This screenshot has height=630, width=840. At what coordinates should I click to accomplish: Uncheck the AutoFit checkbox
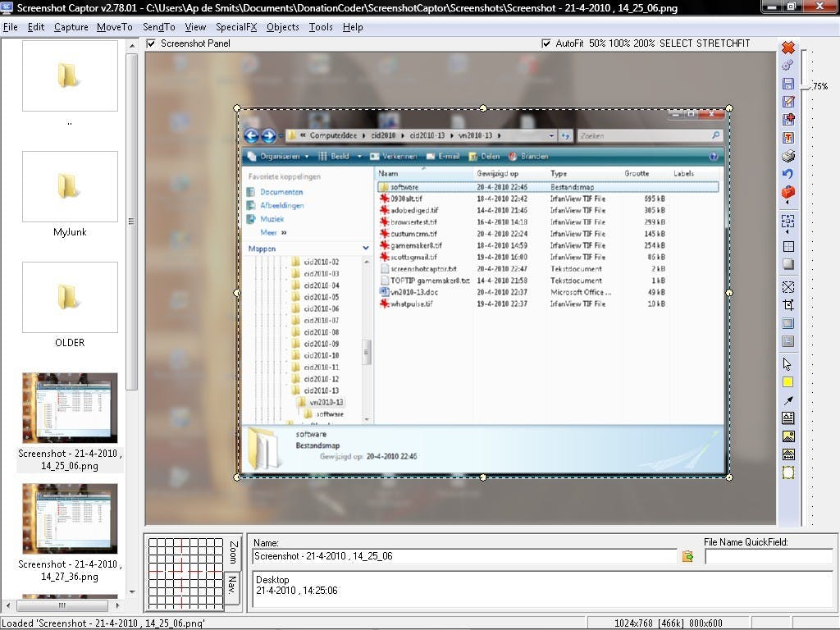tap(546, 43)
